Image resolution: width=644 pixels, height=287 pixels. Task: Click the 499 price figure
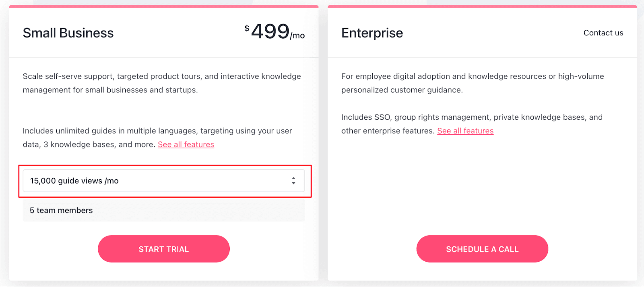[270, 31]
